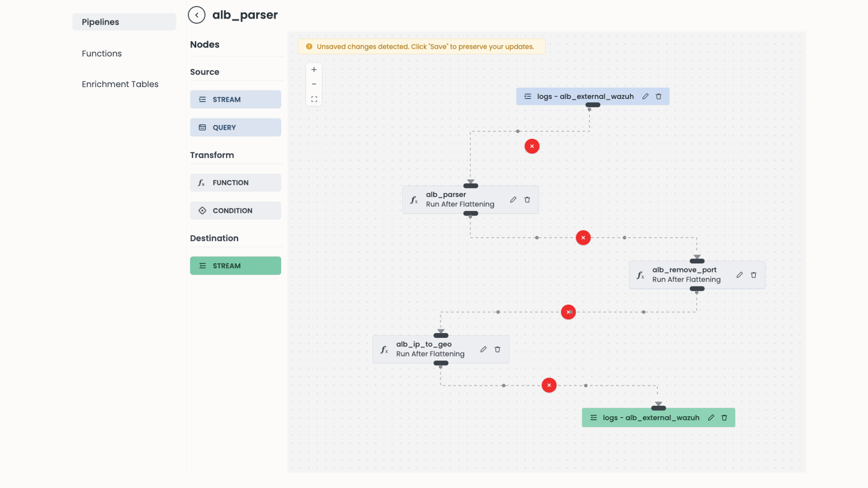Click the warning icon in unsaved changes banner
Image resolution: width=868 pixels, height=488 pixels.
pyautogui.click(x=309, y=47)
